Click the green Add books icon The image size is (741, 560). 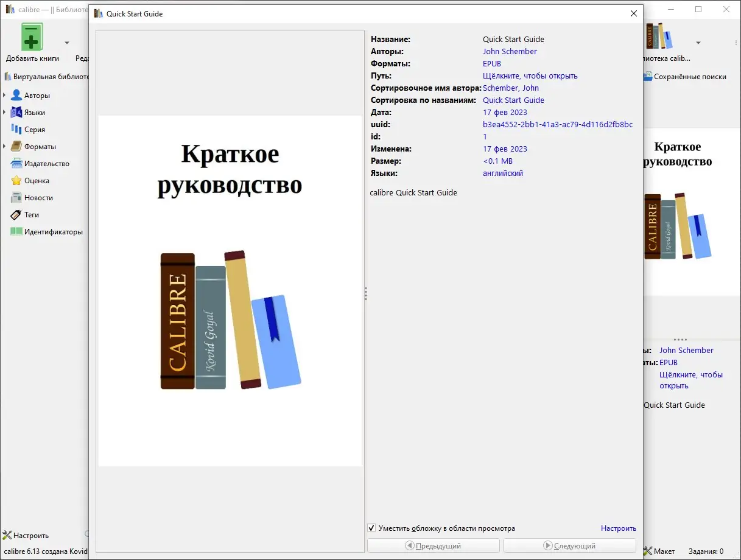click(x=32, y=37)
